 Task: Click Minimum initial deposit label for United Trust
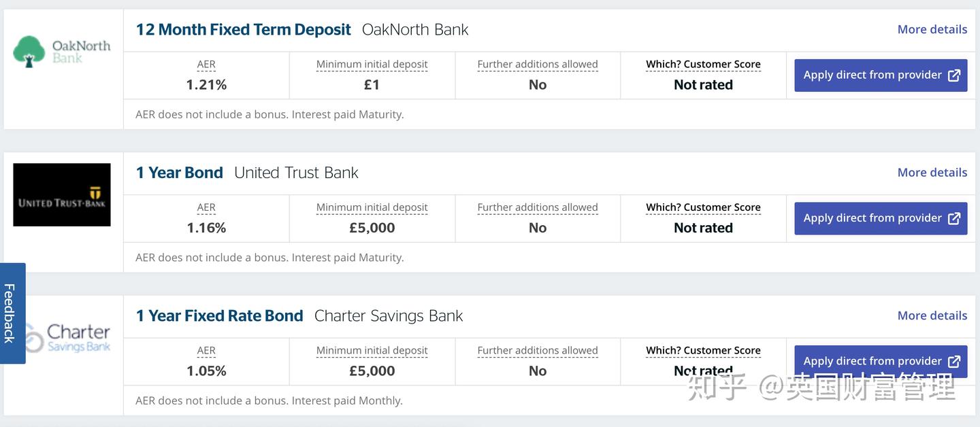pyautogui.click(x=372, y=207)
